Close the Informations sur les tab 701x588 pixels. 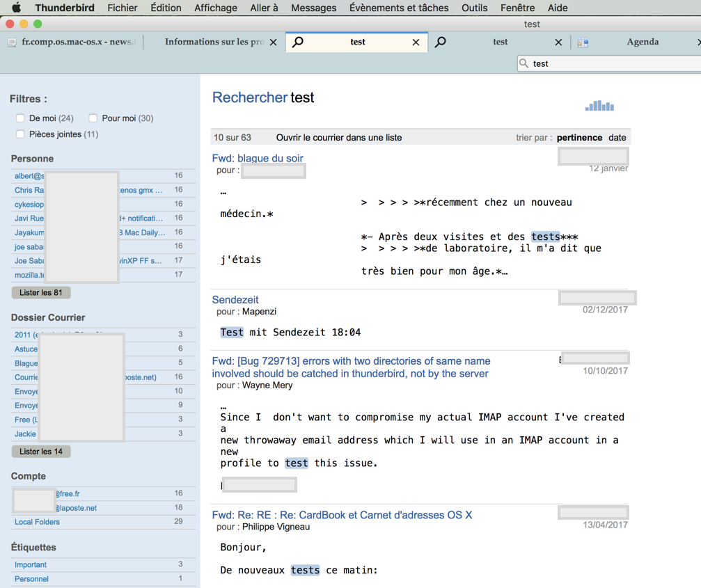coord(273,42)
